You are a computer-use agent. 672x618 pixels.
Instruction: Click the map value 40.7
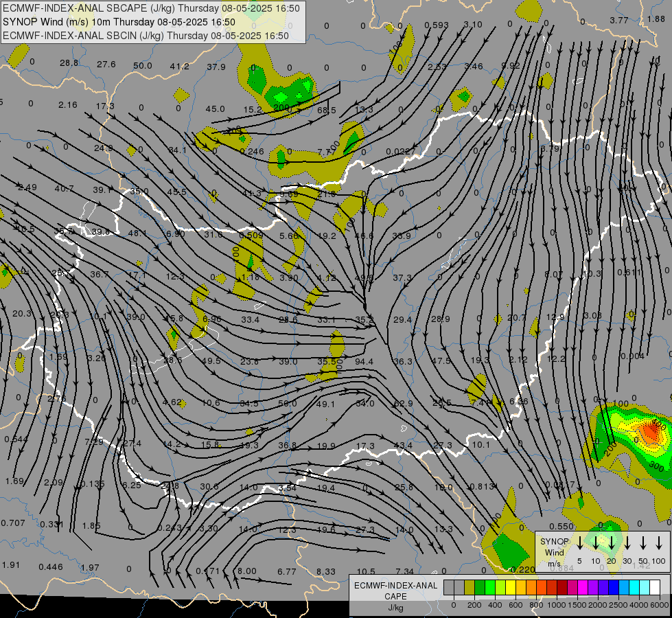point(65,189)
